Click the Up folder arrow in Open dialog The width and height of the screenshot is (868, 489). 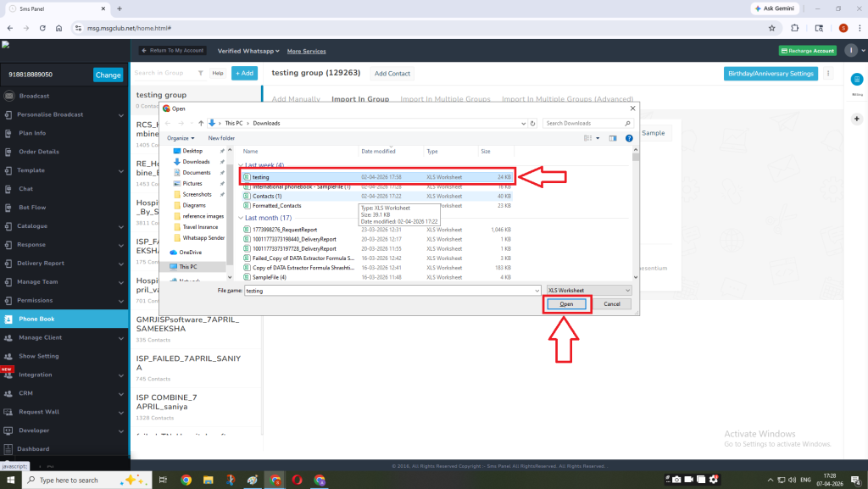[x=202, y=123]
